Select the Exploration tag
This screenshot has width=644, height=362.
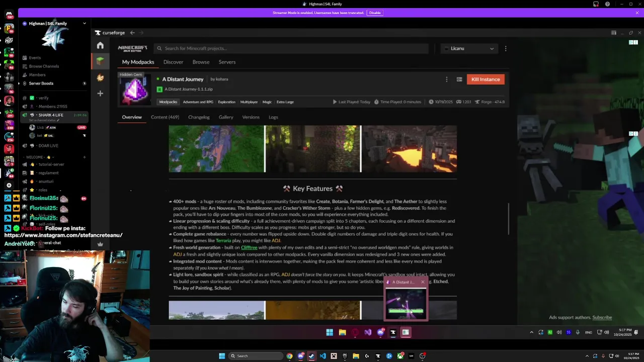coord(226,102)
